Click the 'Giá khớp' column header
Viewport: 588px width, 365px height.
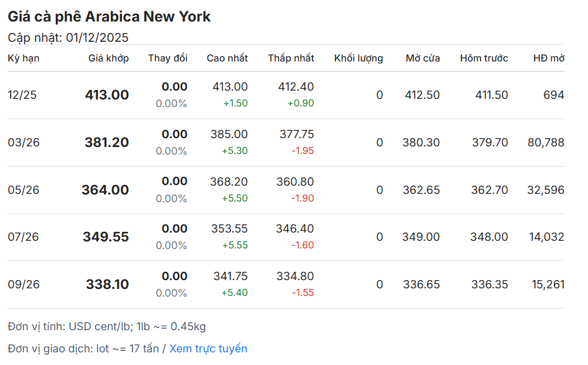tap(108, 58)
